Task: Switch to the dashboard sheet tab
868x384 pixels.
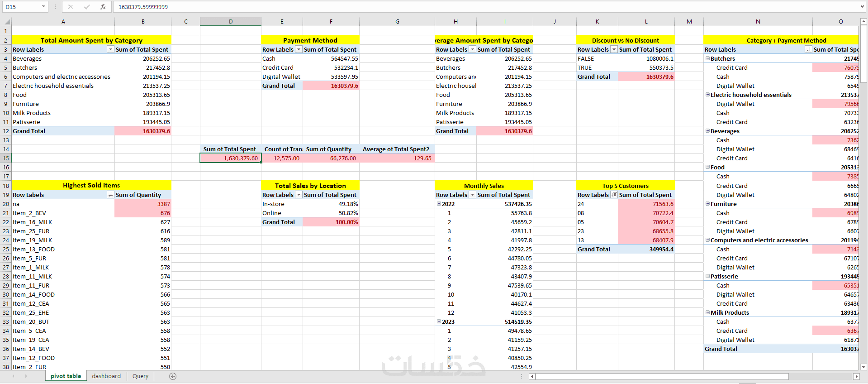Action: 106,376
